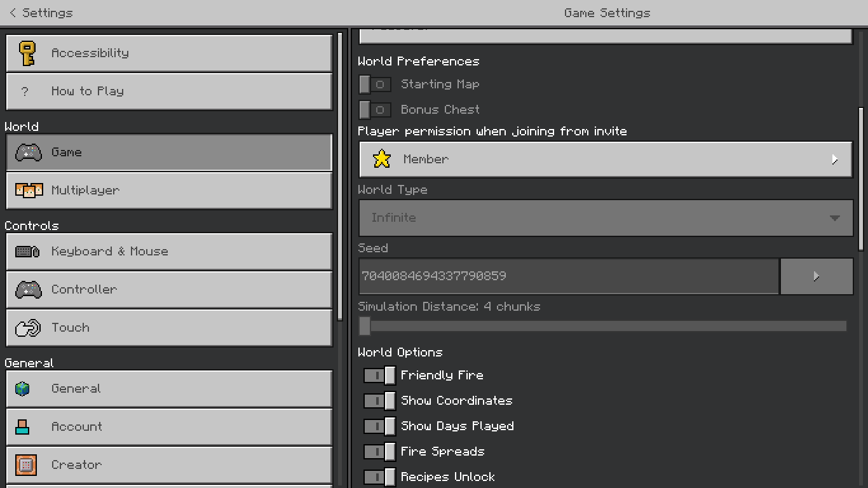This screenshot has width=868, height=488.
Task: Open the World Type dropdown
Action: click(x=606, y=218)
